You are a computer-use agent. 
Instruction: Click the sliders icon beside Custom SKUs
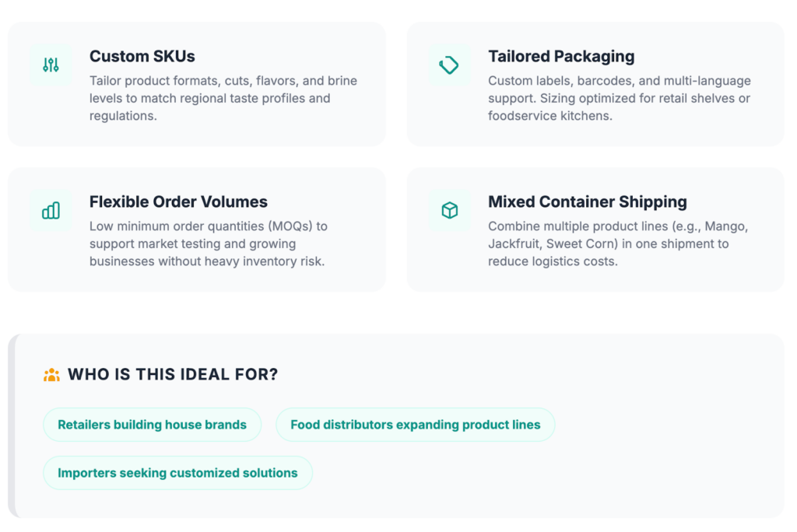[x=51, y=65]
